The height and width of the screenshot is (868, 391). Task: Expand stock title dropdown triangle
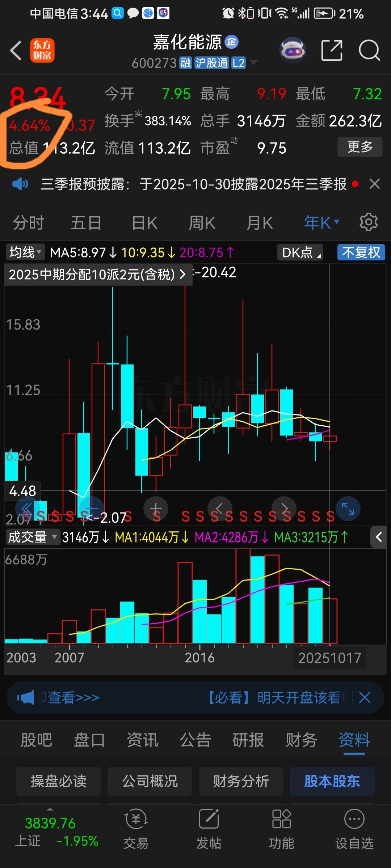tap(254, 63)
